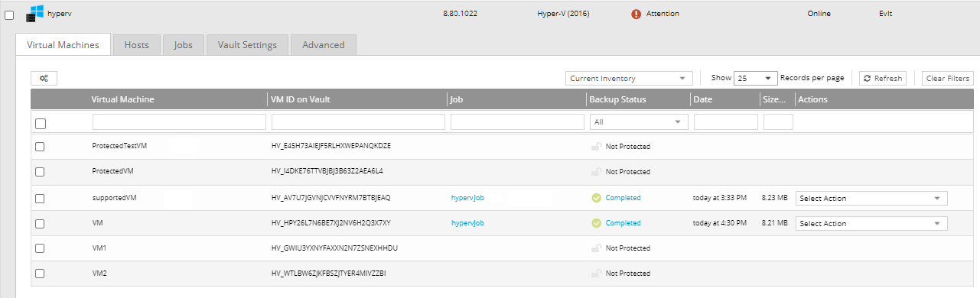Click vault ID HV_AV7U7JGVNJCVVFNYRM7BTBJEAQ
The width and height of the screenshot is (980, 298).
point(330,198)
